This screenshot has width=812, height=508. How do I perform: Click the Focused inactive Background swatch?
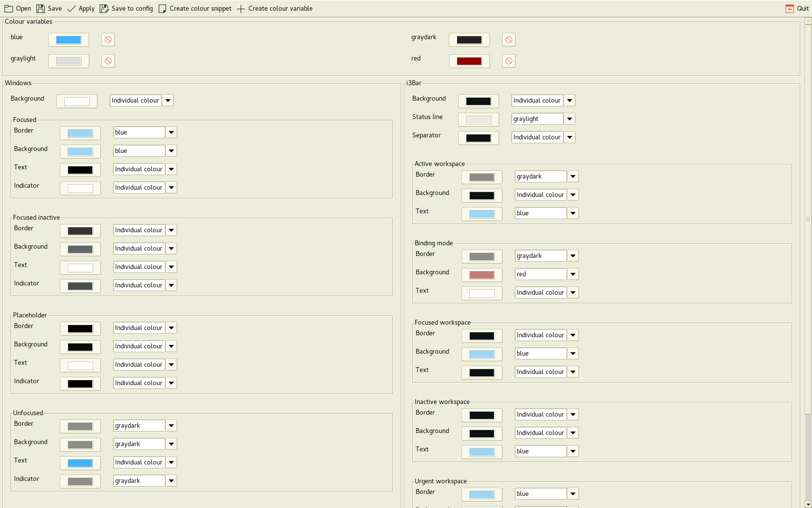point(80,249)
